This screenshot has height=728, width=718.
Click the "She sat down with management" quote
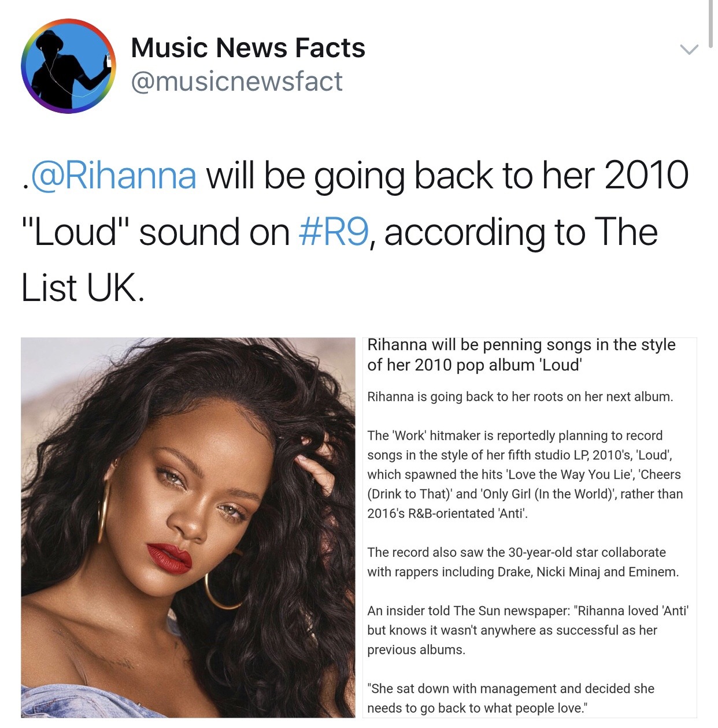tap(510, 698)
